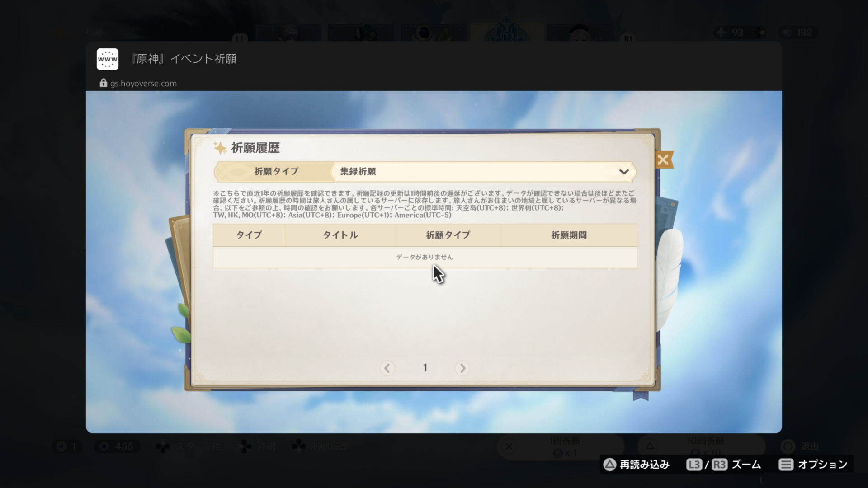
Task: Select the タイトル column header
Action: pyautogui.click(x=340, y=235)
